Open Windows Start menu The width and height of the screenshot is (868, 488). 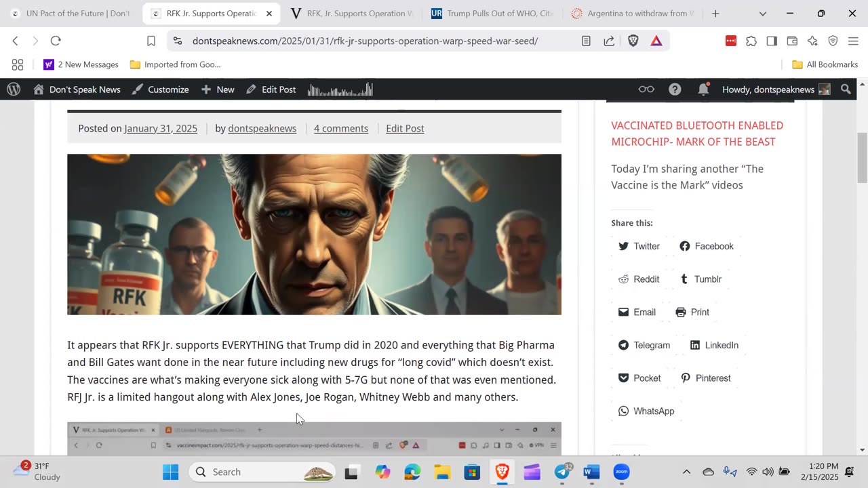coord(171,472)
